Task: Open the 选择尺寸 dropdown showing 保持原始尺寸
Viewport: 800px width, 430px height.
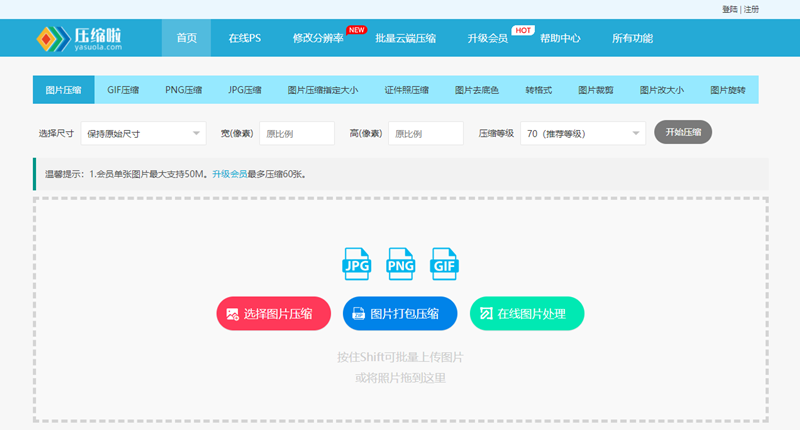Action: pos(143,133)
